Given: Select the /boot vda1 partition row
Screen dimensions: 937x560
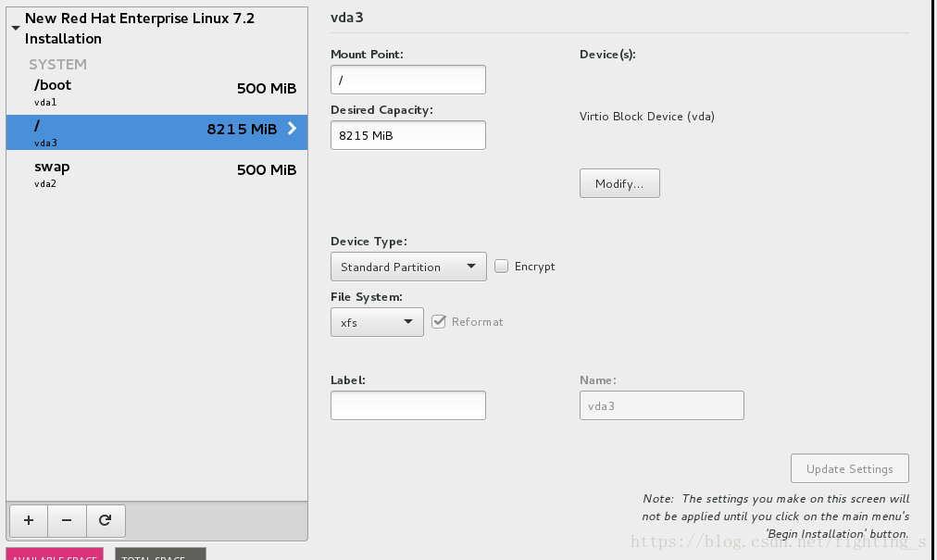Looking at the screenshot, I should point(157,92).
